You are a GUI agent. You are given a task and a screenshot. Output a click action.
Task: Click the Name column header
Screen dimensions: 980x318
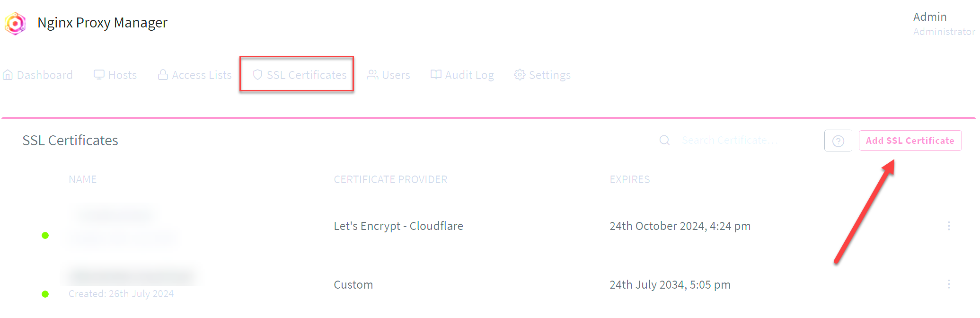tap(82, 180)
